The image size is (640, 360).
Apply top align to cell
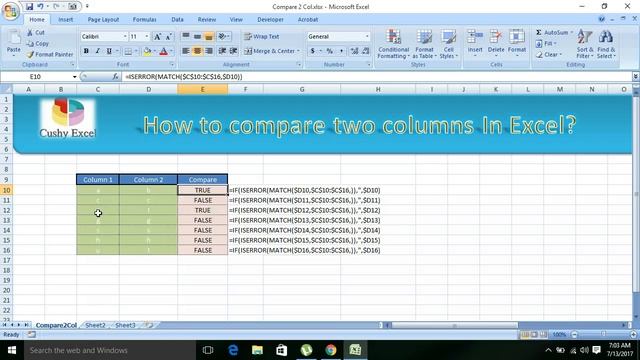(186, 37)
